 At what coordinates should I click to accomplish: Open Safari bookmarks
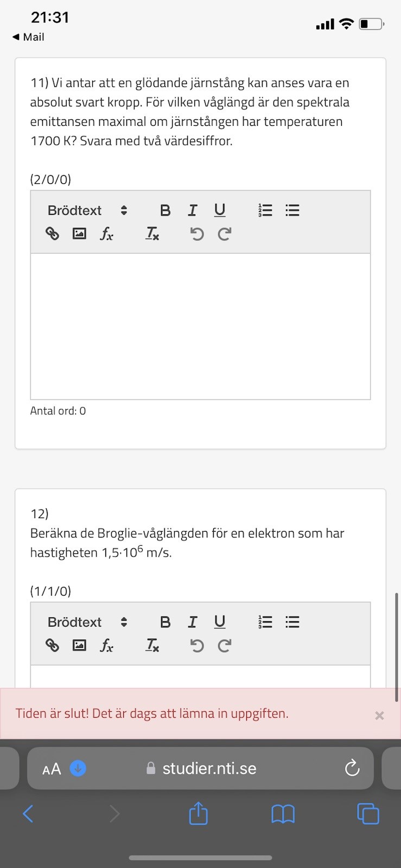283,814
